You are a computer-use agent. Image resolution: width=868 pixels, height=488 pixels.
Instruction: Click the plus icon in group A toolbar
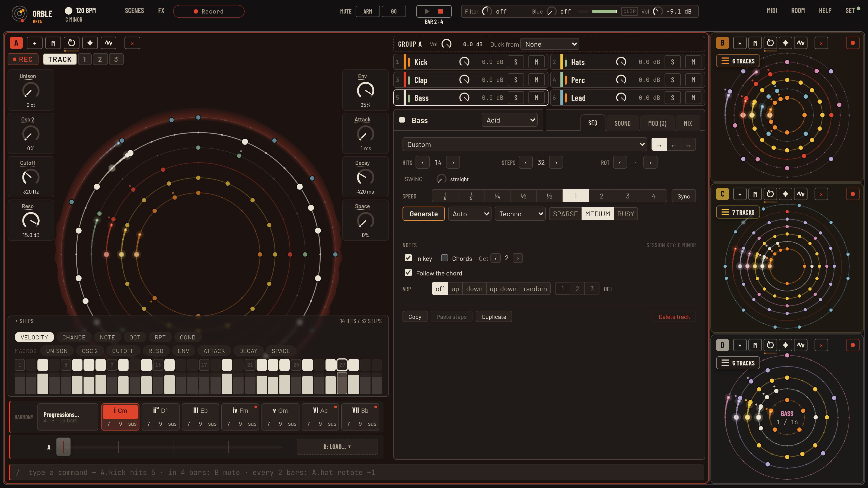pyautogui.click(x=35, y=43)
